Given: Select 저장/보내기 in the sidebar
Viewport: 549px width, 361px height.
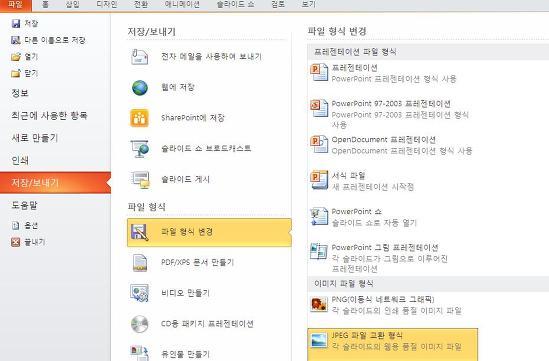Looking at the screenshot, I should pos(55,183).
